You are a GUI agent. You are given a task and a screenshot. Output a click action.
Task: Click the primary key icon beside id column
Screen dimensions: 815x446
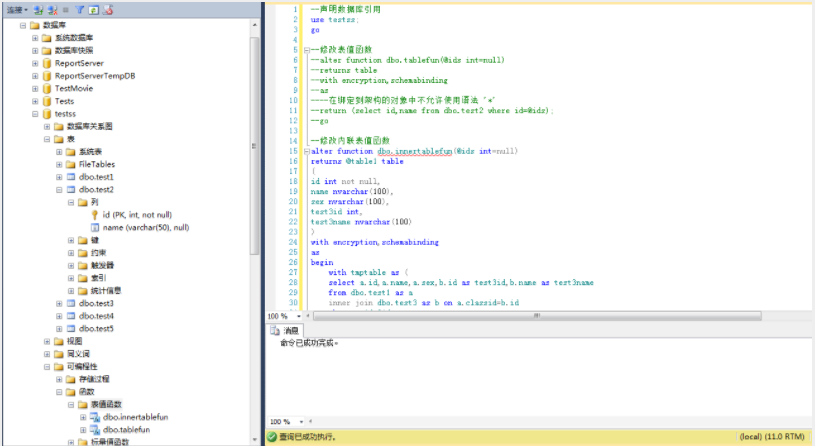(x=95, y=215)
